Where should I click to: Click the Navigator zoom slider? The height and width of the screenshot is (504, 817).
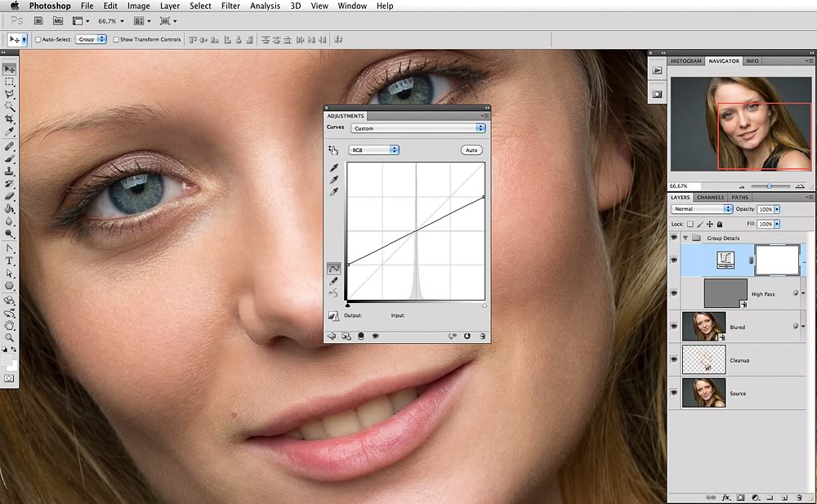pos(769,186)
